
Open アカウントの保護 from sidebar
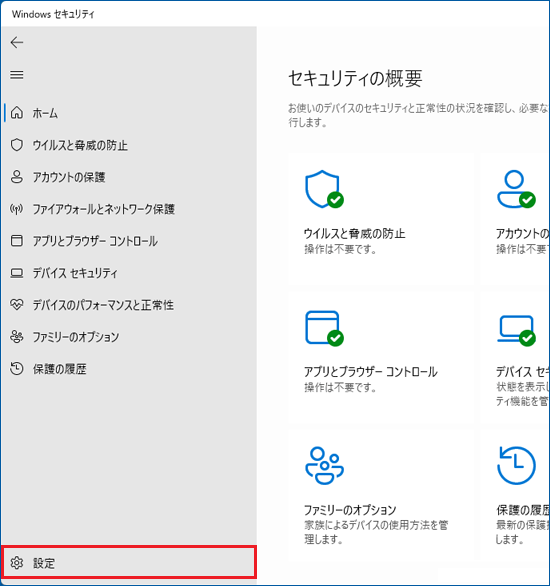click(129, 177)
